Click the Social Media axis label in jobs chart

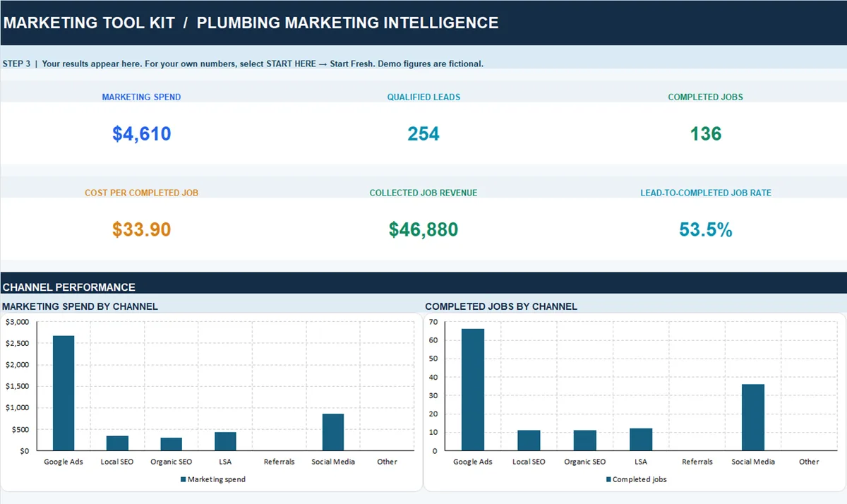point(753,462)
